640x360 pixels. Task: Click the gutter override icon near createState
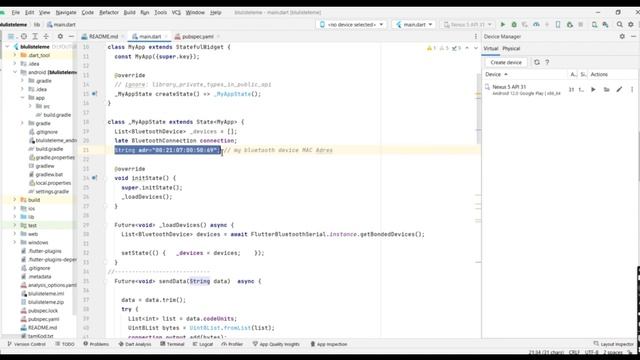[94, 94]
